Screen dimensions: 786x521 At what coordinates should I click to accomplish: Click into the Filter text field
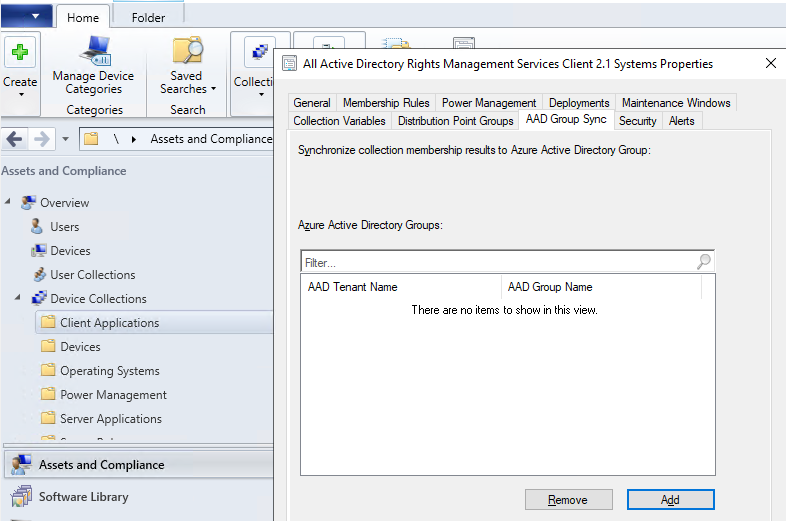(495, 263)
